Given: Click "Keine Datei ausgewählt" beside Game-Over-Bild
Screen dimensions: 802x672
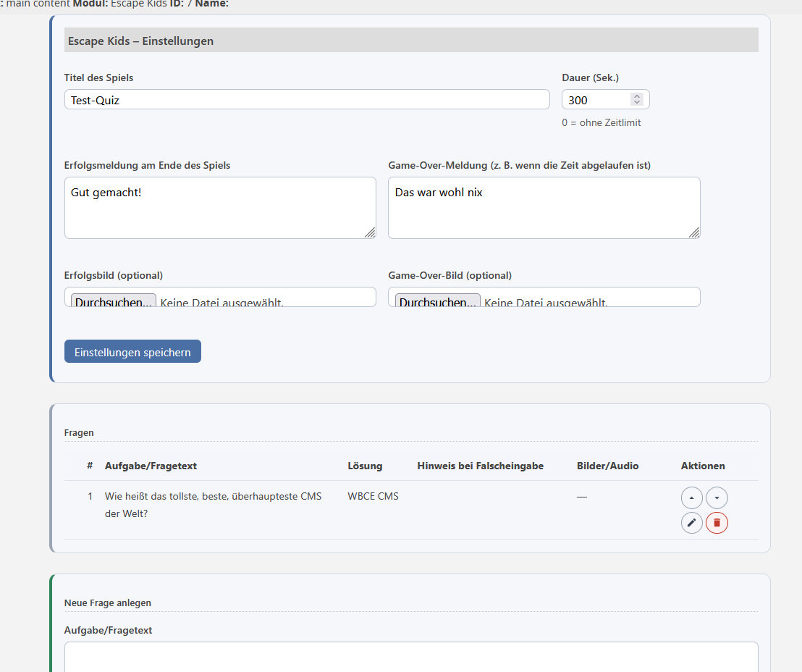Looking at the screenshot, I should tap(546, 302).
